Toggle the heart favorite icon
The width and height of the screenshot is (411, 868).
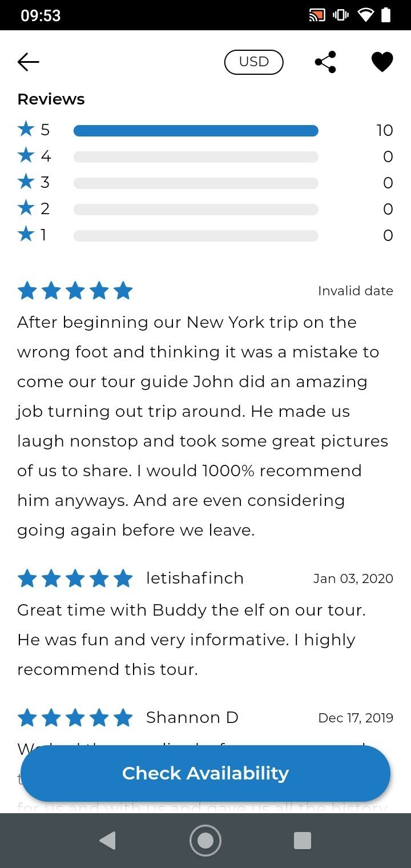[x=382, y=62]
